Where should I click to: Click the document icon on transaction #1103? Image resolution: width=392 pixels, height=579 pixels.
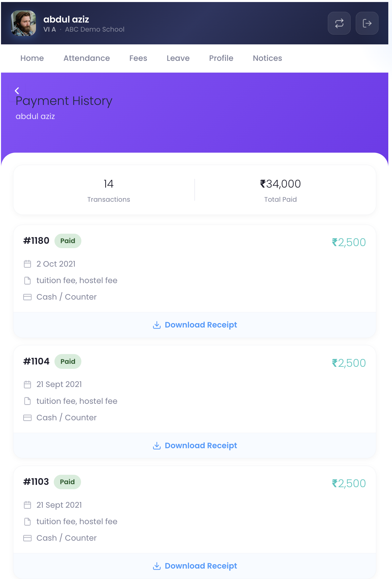coord(28,522)
